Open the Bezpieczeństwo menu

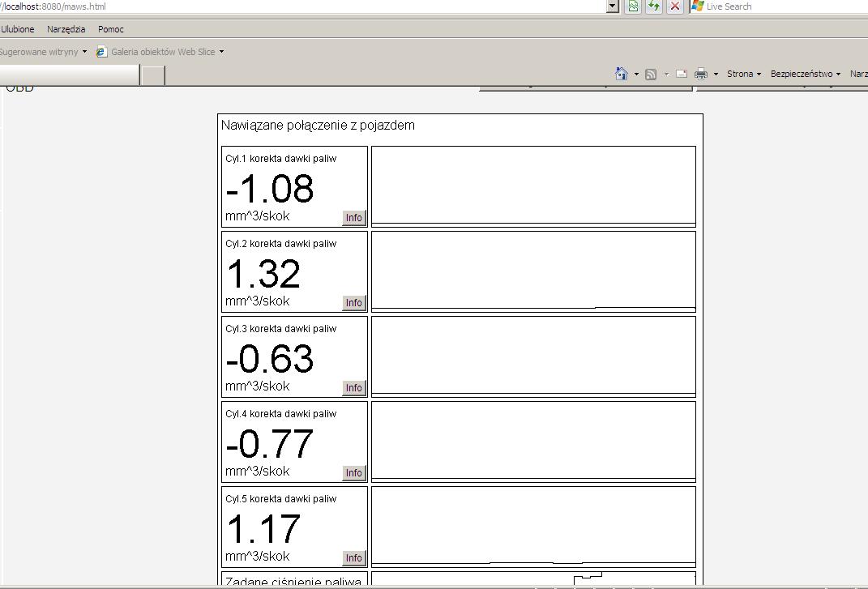[806, 74]
